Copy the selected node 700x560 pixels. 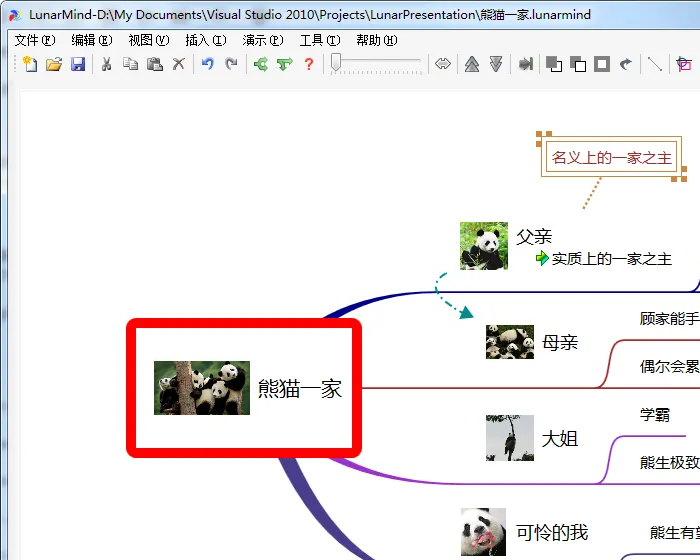pyautogui.click(x=130, y=64)
